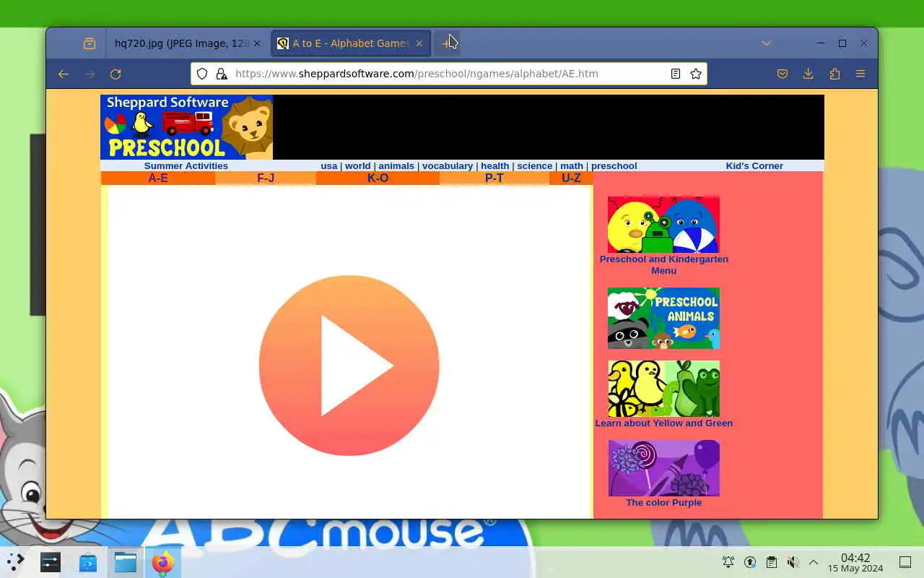Open the Kid's Corner link
924x578 pixels.
[754, 165]
